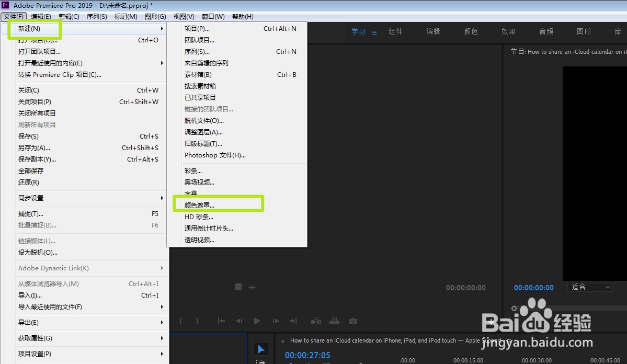Click the Mark In brace icon
The height and width of the screenshot is (364, 627).
point(181,321)
